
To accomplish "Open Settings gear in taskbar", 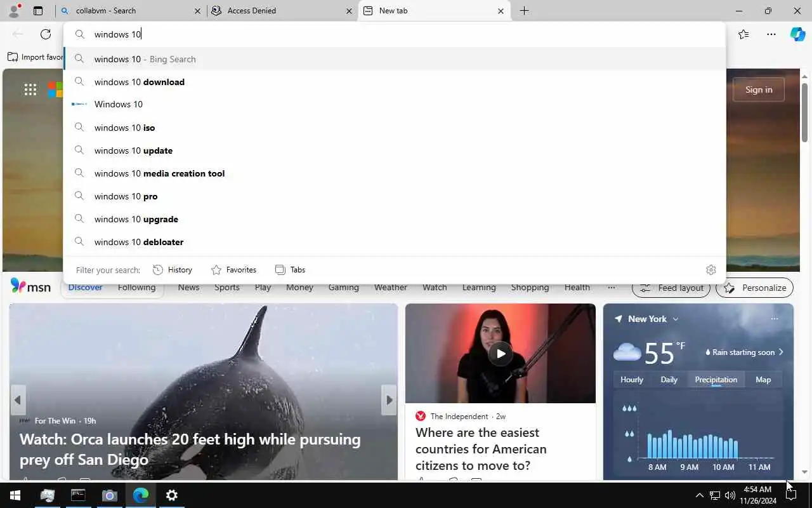I will [x=172, y=495].
